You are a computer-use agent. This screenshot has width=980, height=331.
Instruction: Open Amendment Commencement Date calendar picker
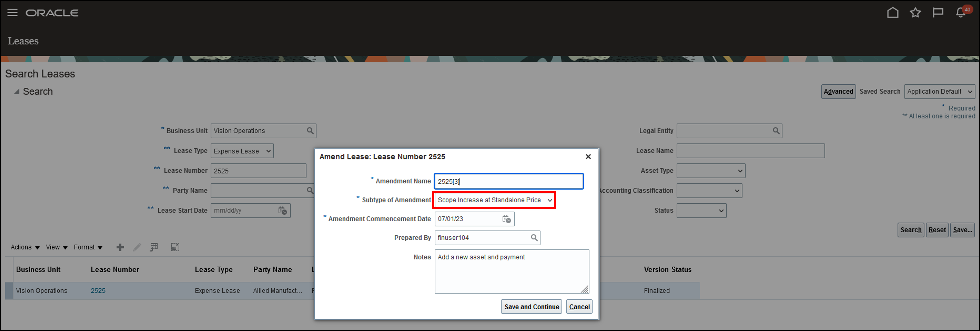tap(506, 219)
